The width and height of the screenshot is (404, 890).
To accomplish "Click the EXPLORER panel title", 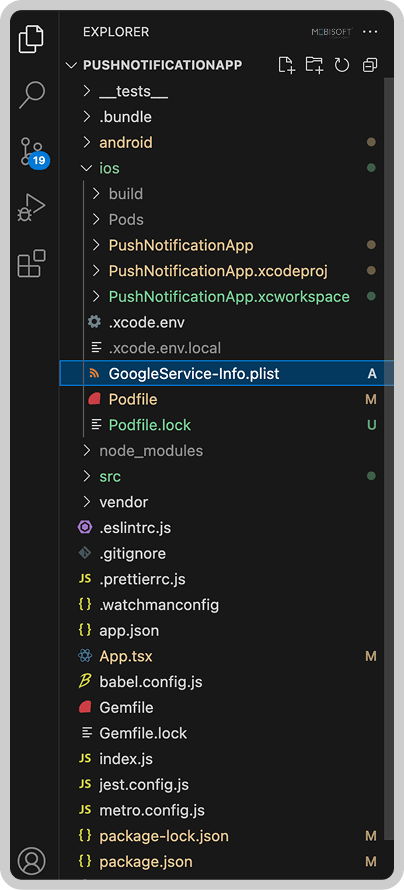I will [116, 32].
